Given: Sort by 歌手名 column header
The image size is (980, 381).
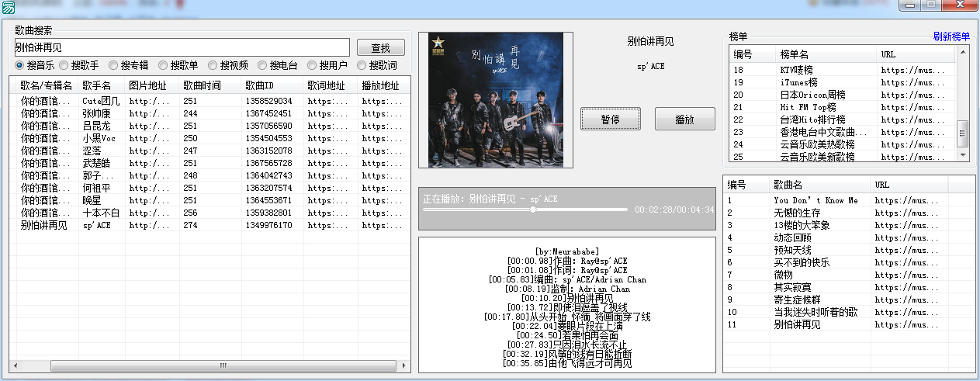Looking at the screenshot, I should tap(102, 85).
